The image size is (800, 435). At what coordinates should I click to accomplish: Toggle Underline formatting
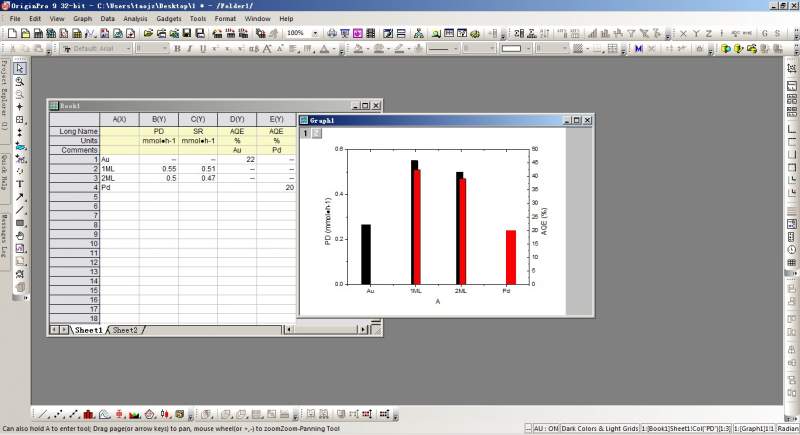point(203,49)
